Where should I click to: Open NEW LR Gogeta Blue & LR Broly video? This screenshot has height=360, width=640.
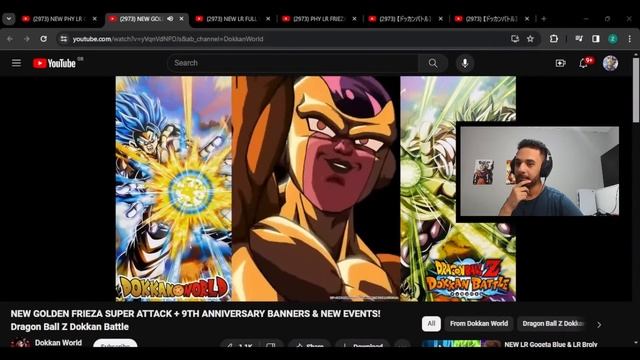tap(551, 344)
